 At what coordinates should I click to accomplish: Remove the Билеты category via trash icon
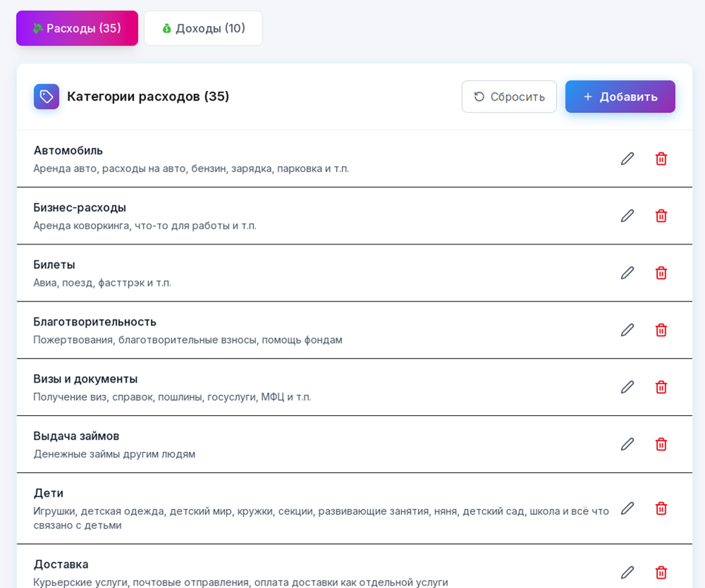661,273
